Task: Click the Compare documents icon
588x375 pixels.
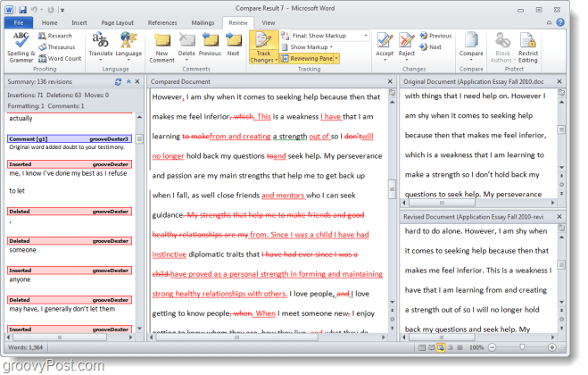Action: 471,40
